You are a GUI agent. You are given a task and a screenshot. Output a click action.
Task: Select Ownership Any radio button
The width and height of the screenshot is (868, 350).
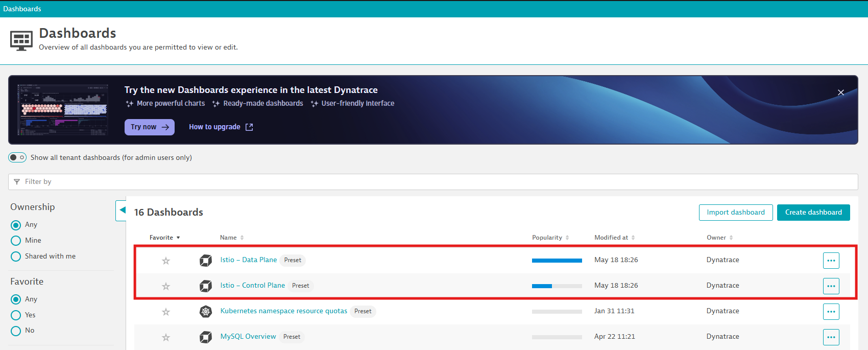pos(16,225)
